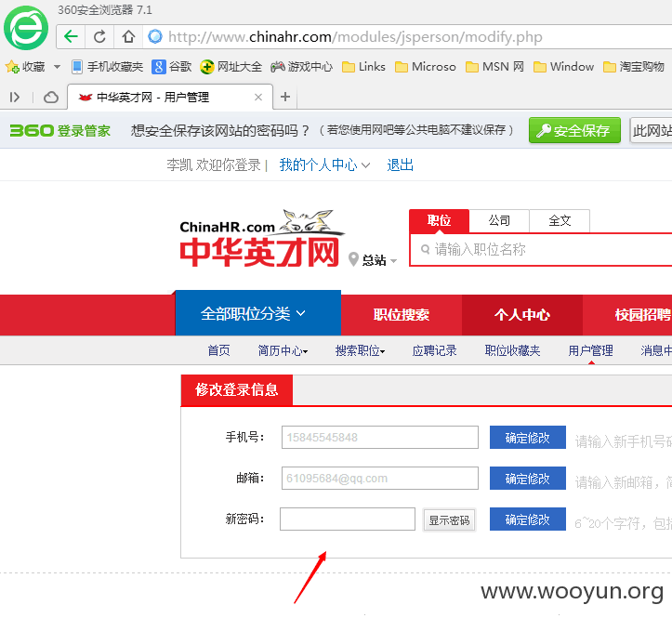The height and width of the screenshot is (618, 672).
Task: Click the 退出 logout link
Action: tap(400, 165)
